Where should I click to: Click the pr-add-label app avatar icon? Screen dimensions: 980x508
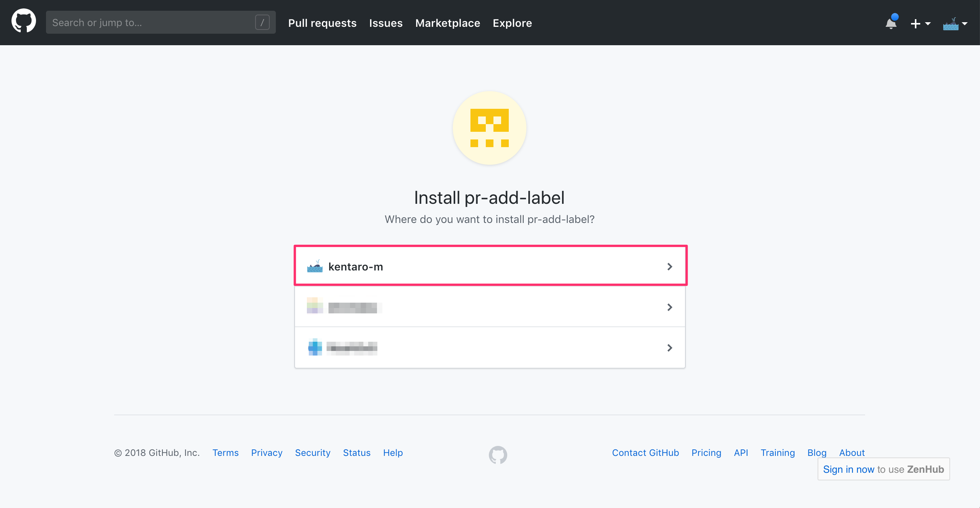coord(489,128)
